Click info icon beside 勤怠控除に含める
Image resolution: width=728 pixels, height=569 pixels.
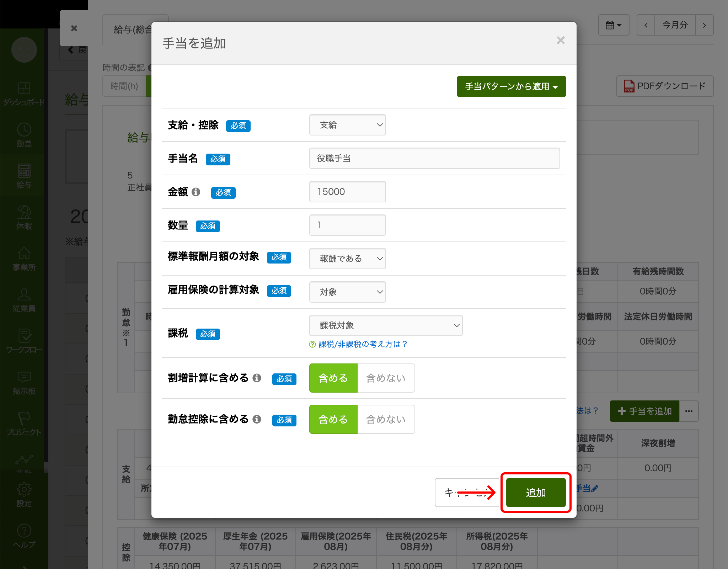[257, 419]
